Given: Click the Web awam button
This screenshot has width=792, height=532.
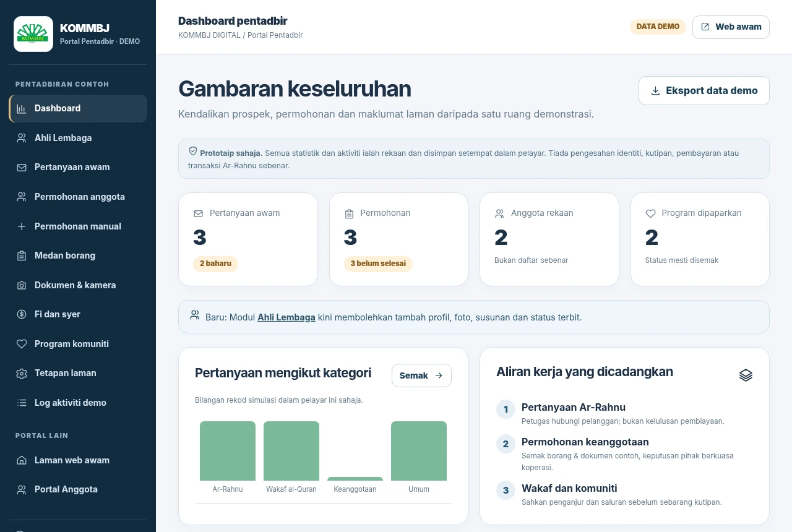Looking at the screenshot, I should point(731,27).
